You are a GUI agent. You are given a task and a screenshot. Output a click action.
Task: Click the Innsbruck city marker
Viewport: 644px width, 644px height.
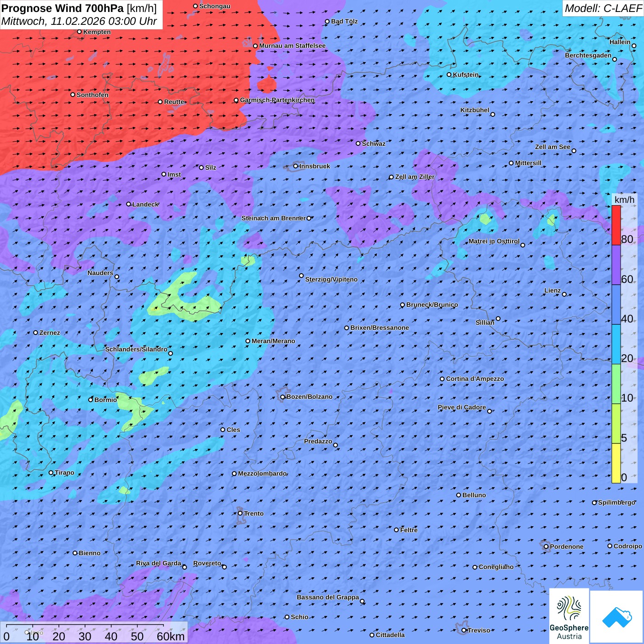pyautogui.click(x=296, y=166)
